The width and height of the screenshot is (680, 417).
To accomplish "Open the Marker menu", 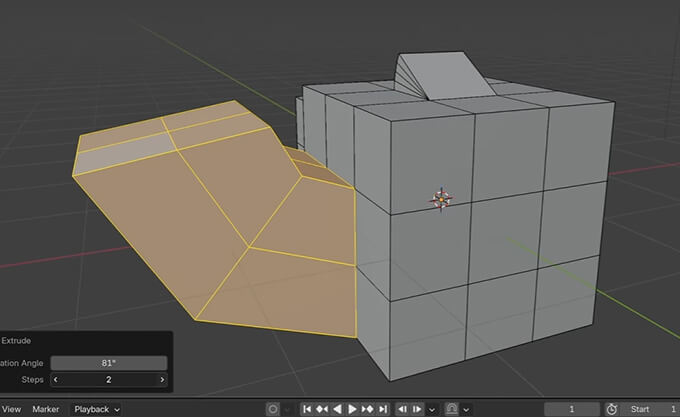I will click(46, 409).
